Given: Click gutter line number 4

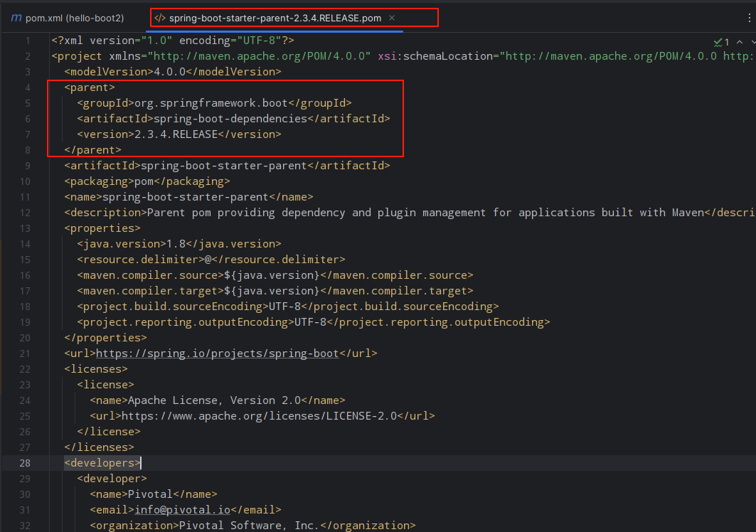Looking at the screenshot, I should click(x=28, y=87).
